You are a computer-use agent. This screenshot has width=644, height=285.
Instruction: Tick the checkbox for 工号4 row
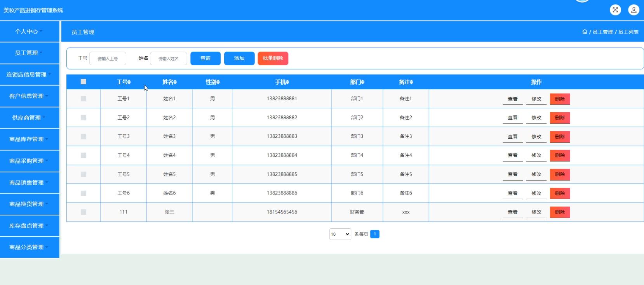tap(84, 155)
